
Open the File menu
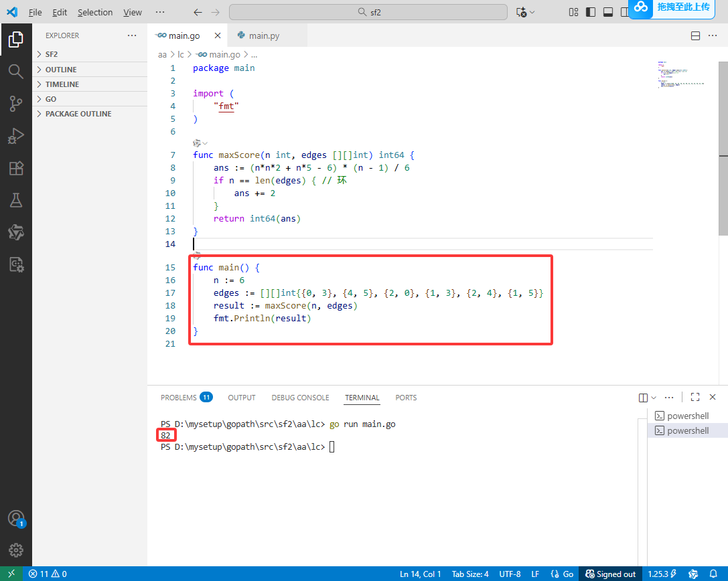click(35, 13)
